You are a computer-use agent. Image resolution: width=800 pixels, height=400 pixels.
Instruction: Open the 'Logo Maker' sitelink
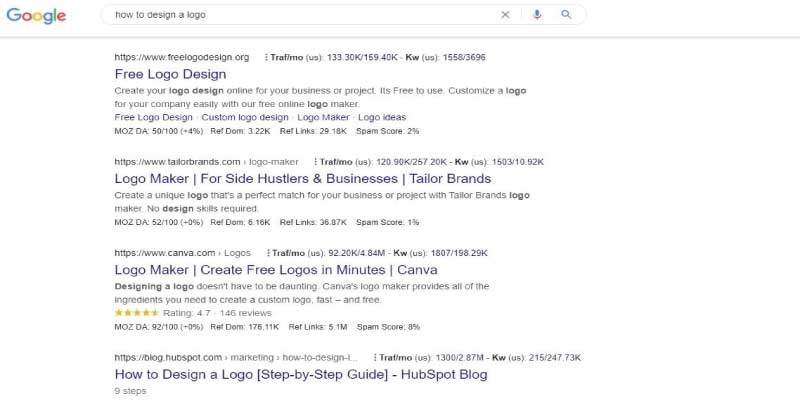(x=323, y=117)
